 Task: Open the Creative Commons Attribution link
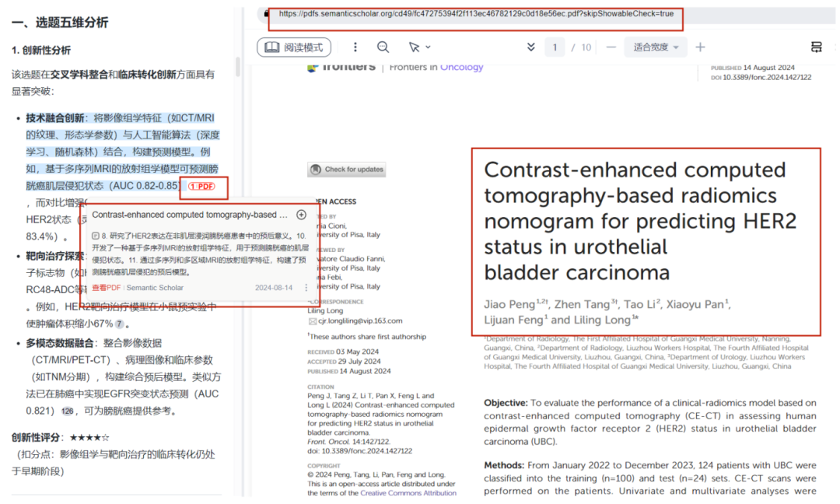408,493
